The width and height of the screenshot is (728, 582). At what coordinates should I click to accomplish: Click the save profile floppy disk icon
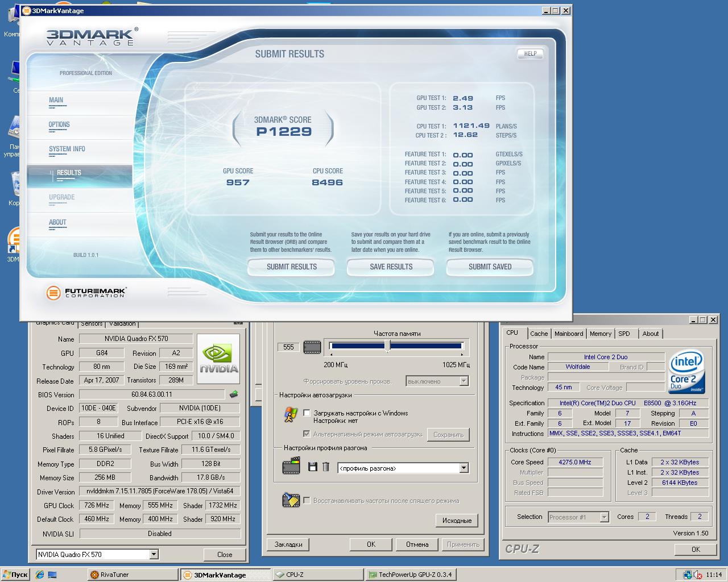click(x=312, y=467)
